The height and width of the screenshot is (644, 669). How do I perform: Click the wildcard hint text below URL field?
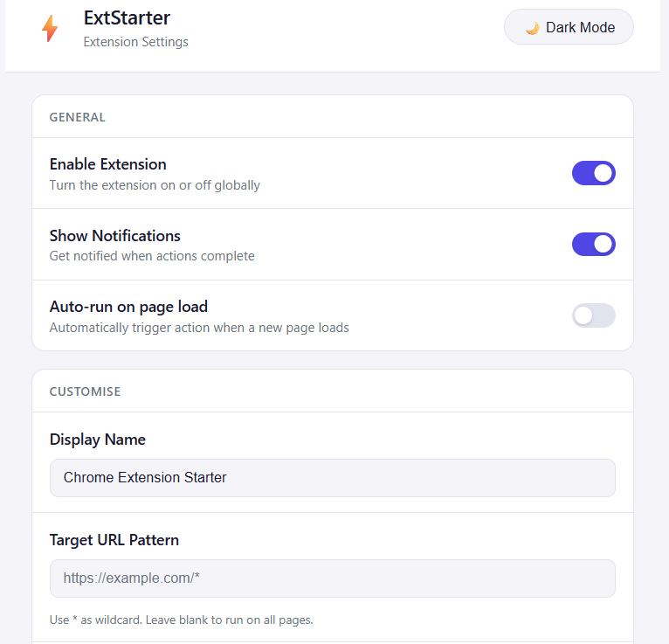click(x=182, y=620)
